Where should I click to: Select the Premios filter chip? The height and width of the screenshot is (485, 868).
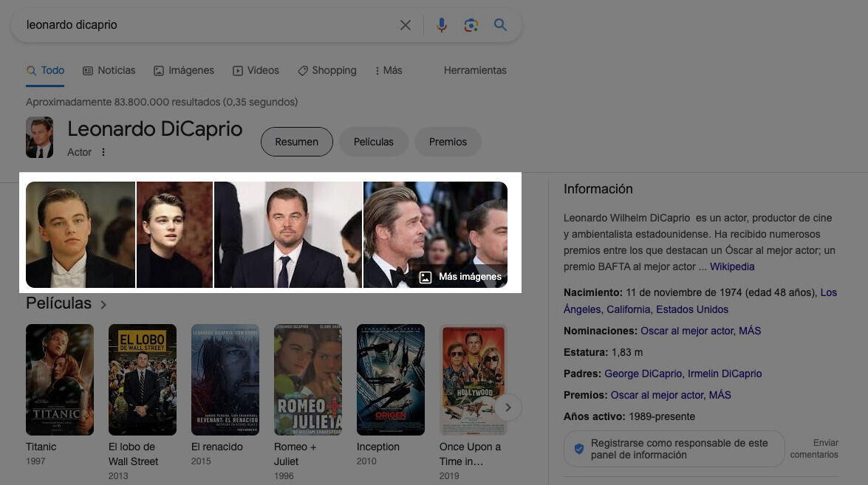[x=448, y=141]
